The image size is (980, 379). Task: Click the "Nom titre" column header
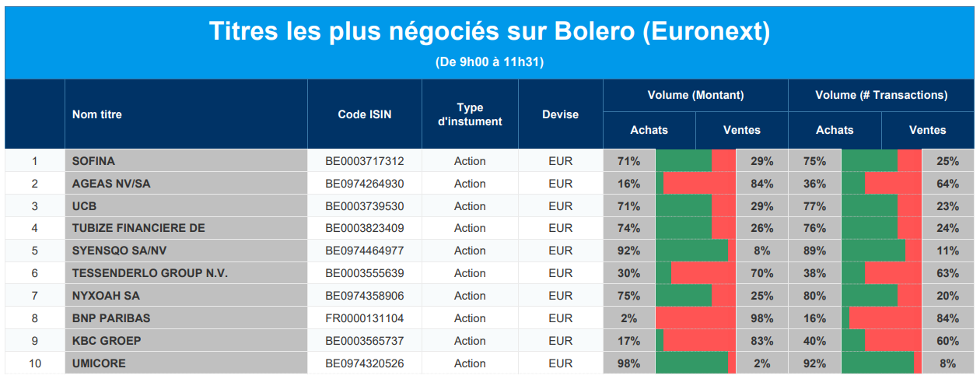[97, 114]
